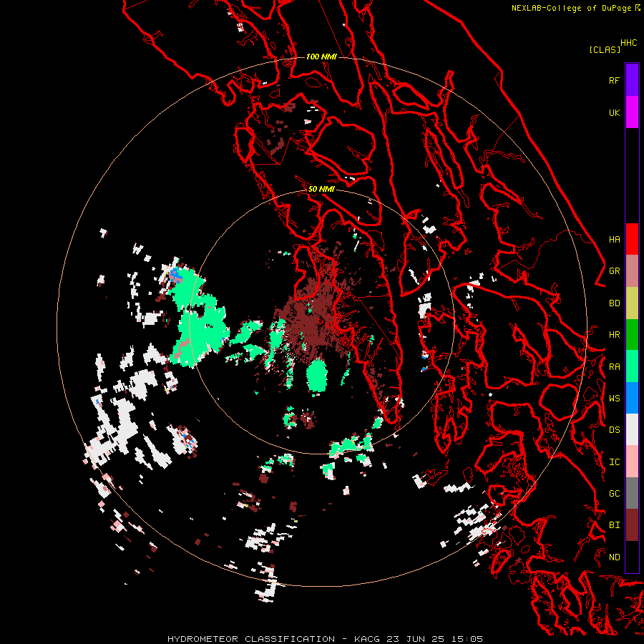Click the GC legend label

[614, 494]
